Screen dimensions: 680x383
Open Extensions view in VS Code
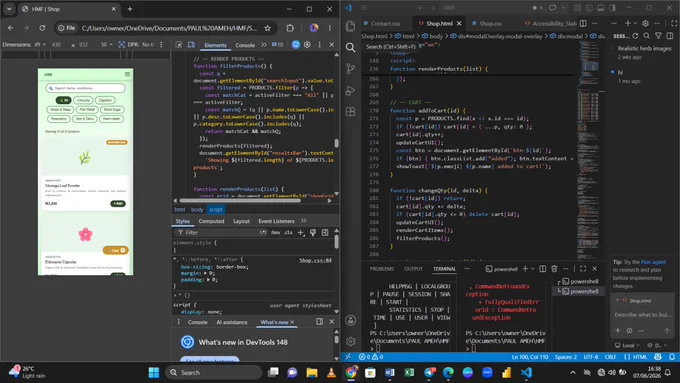click(x=350, y=111)
